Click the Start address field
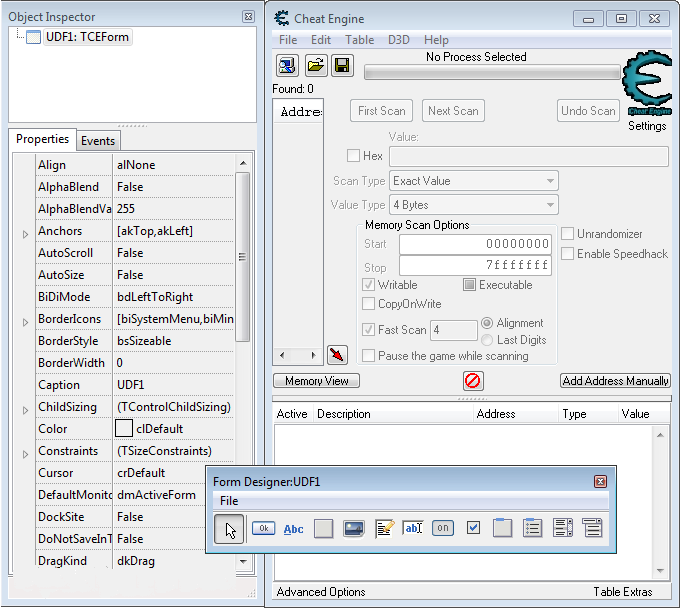Screen dimensions: 680x608 click(475, 244)
